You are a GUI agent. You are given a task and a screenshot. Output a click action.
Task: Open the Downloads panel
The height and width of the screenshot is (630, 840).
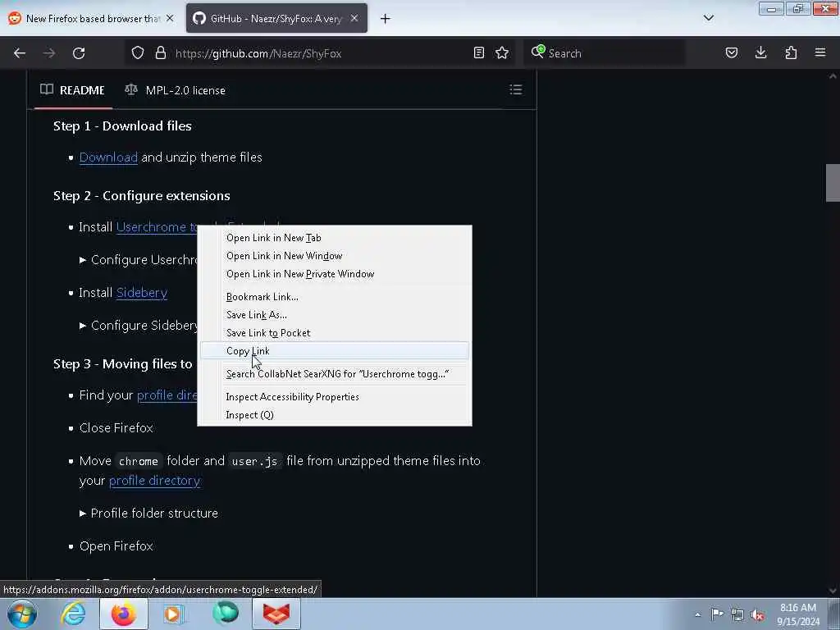(x=760, y=52)
